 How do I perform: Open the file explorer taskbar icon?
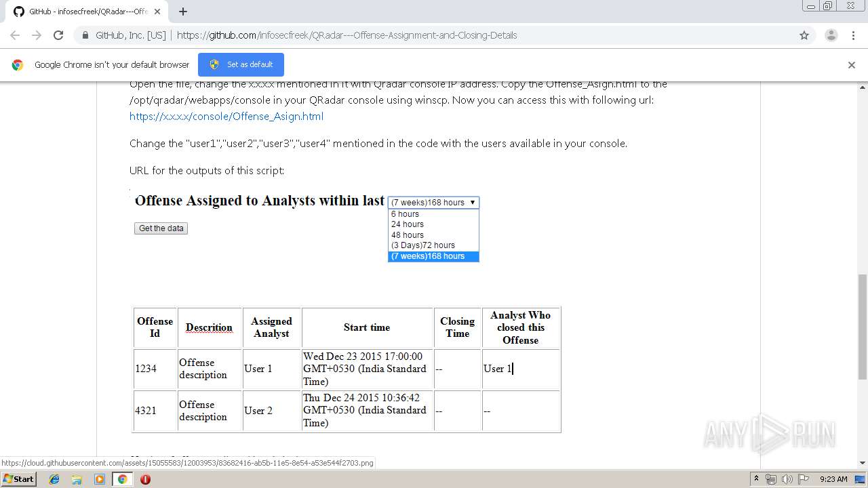click(77, 479)
